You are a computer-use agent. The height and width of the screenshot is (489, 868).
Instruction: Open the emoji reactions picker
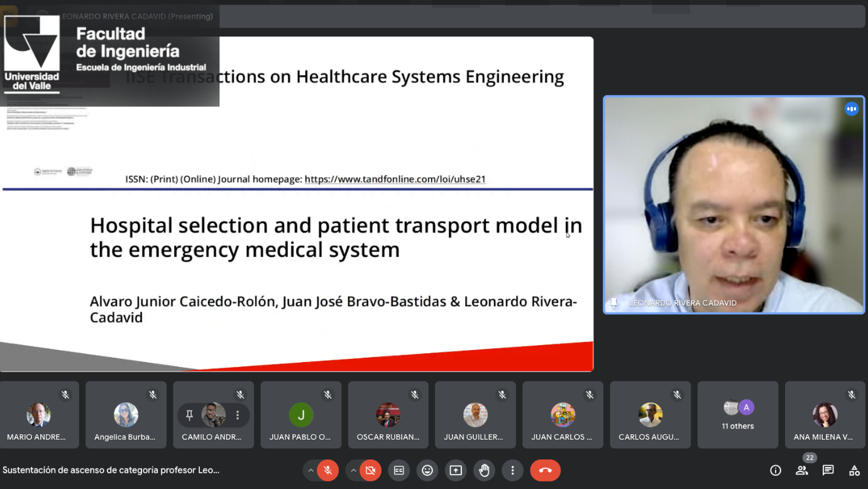click(427, 470)
